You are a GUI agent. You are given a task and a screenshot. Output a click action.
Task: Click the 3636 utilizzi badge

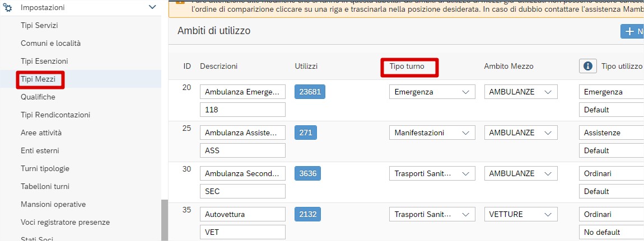click(x=308, y=173)
